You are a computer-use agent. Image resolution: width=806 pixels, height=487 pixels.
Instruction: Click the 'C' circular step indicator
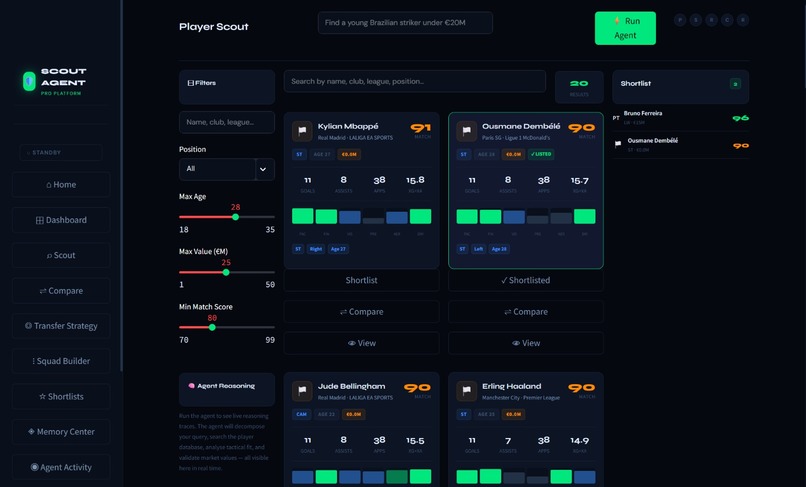[x=727, y=20]
